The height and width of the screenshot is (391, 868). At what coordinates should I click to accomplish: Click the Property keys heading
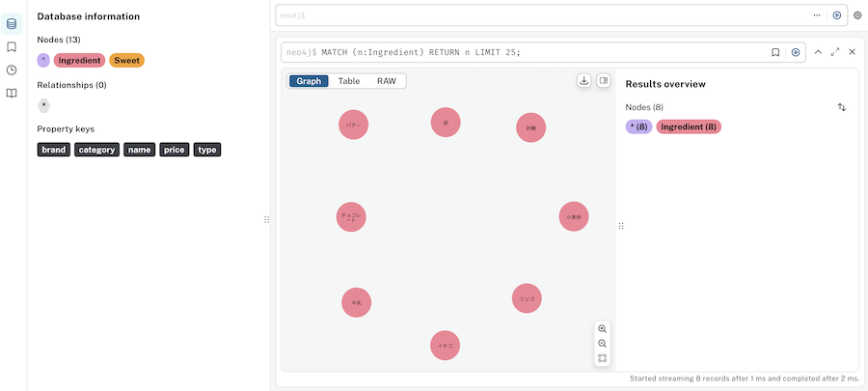pos(66,129)
